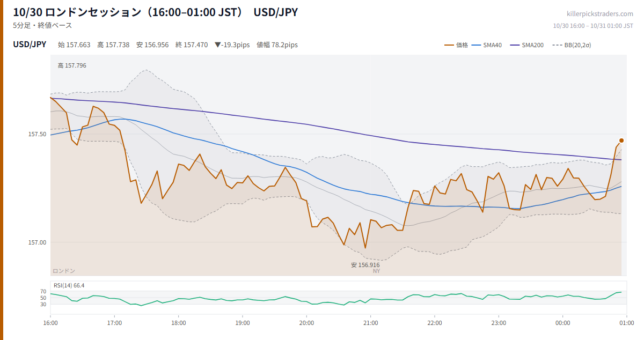This screenshot has width=644, height=340.
Task: Toggle the 価格 legend line marker
Action: click(449, 45)
